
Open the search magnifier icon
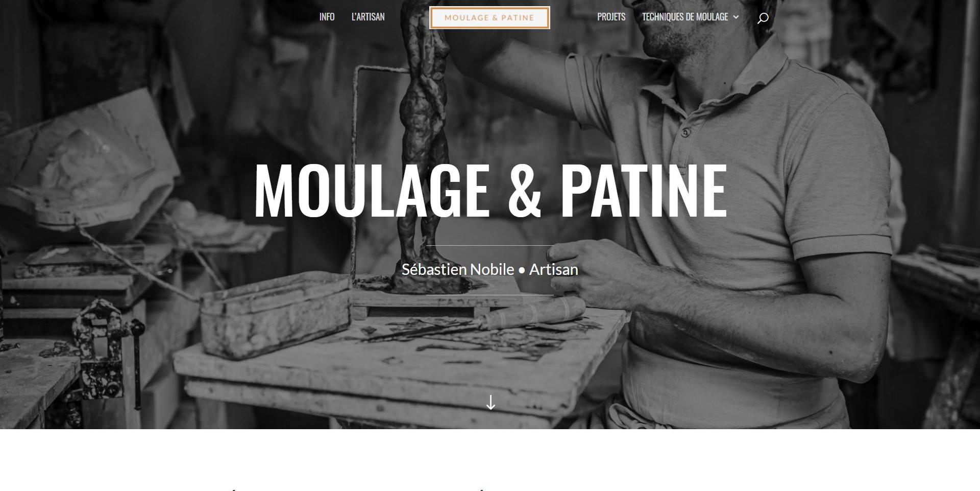coord(763,18)
